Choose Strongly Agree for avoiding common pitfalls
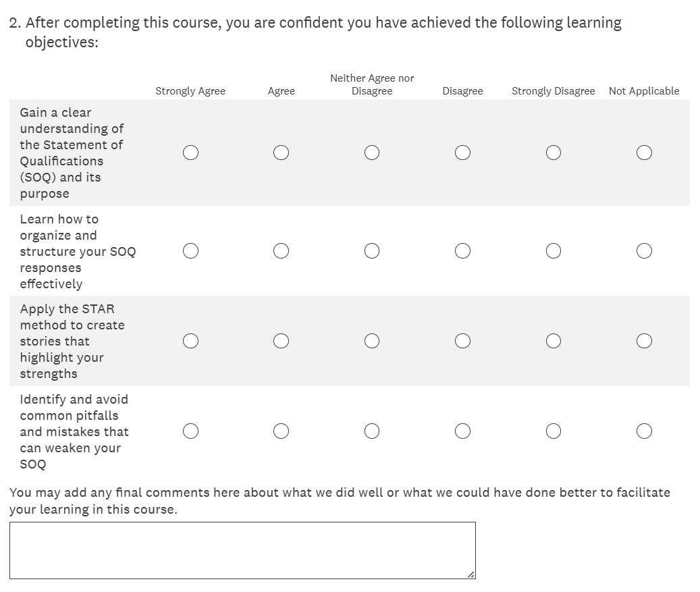 [190, 431]
